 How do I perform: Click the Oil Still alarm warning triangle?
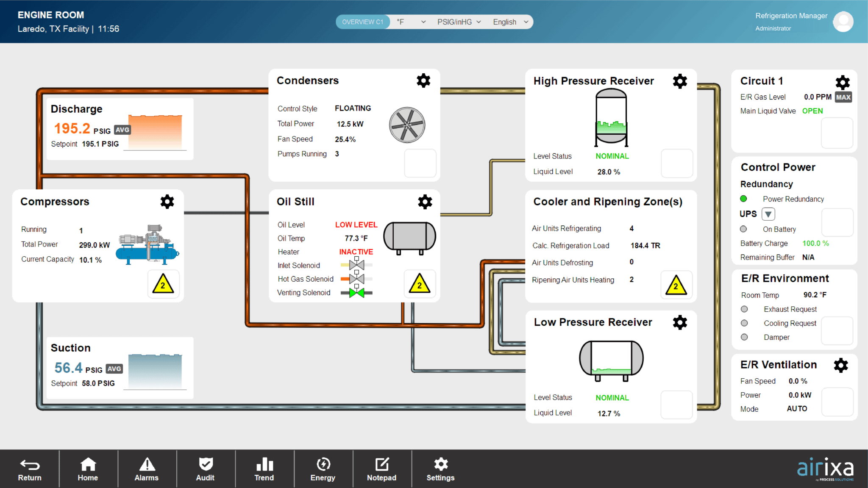click(419, 284)
